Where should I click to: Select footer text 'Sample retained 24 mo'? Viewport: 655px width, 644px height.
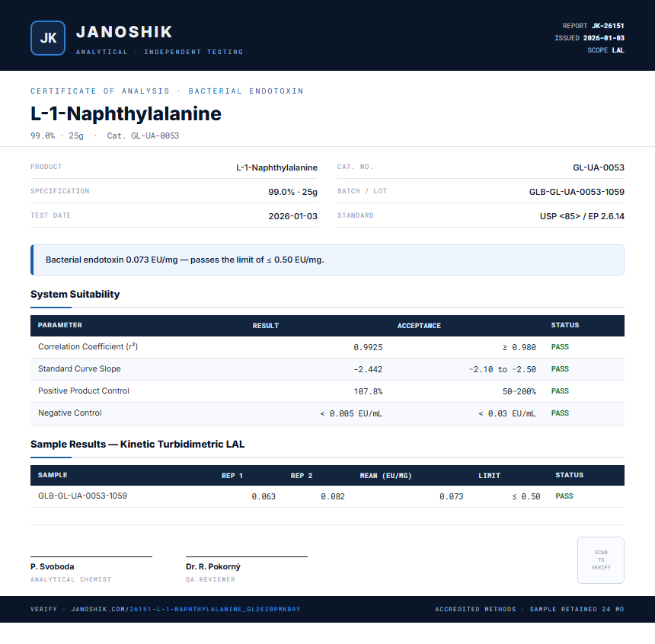(x=577, y=609)
